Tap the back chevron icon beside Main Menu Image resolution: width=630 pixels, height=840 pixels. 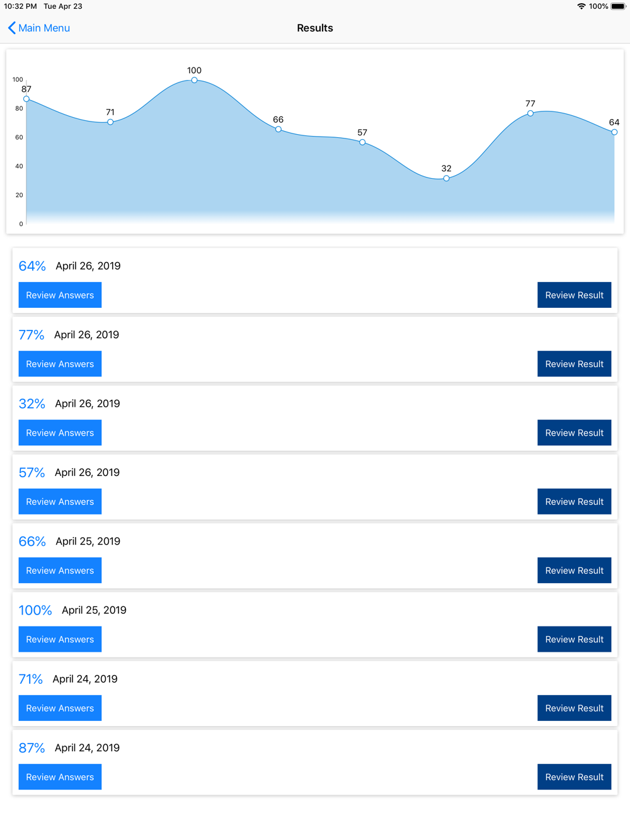(11, 28)
